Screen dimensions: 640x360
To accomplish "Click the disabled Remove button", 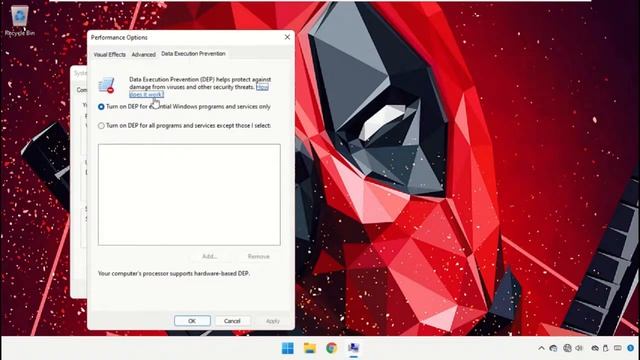I will point(258,256).
